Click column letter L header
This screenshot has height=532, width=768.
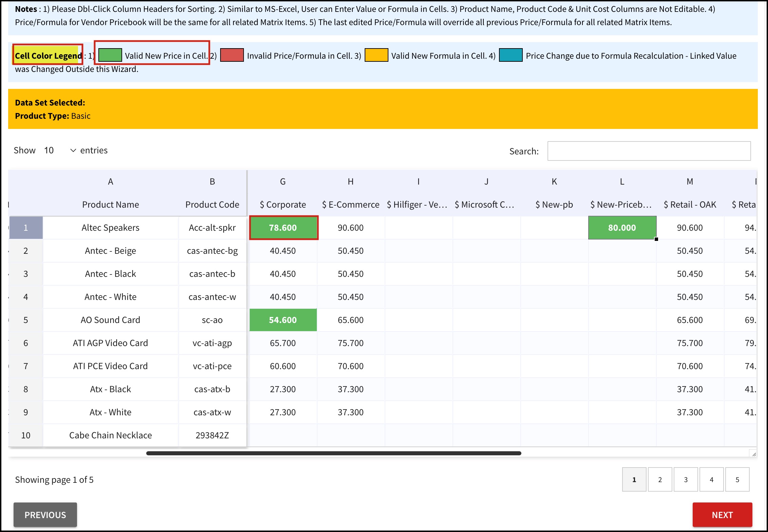point(622,182)
